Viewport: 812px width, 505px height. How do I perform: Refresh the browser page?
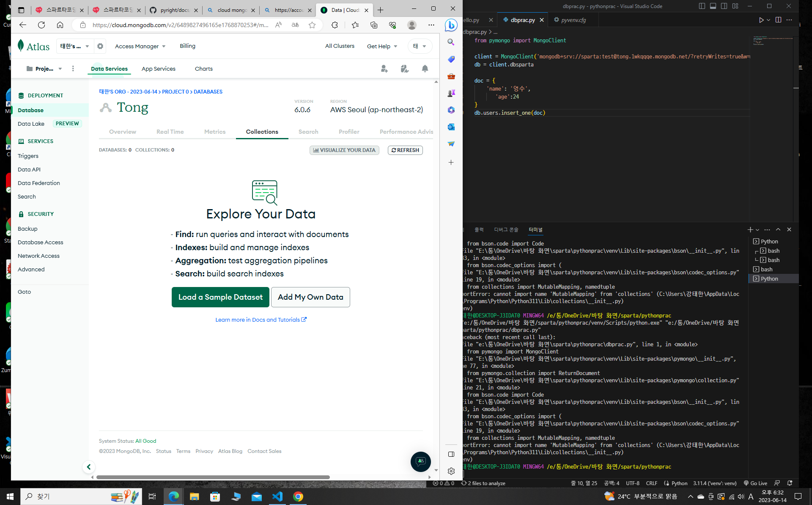coord(41,25)
